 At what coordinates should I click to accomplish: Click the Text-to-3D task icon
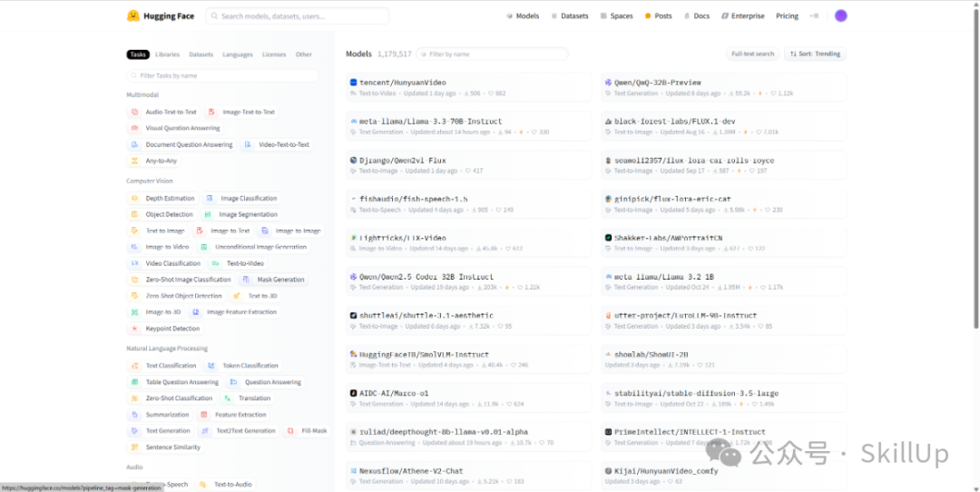click(x=237, y=296)
